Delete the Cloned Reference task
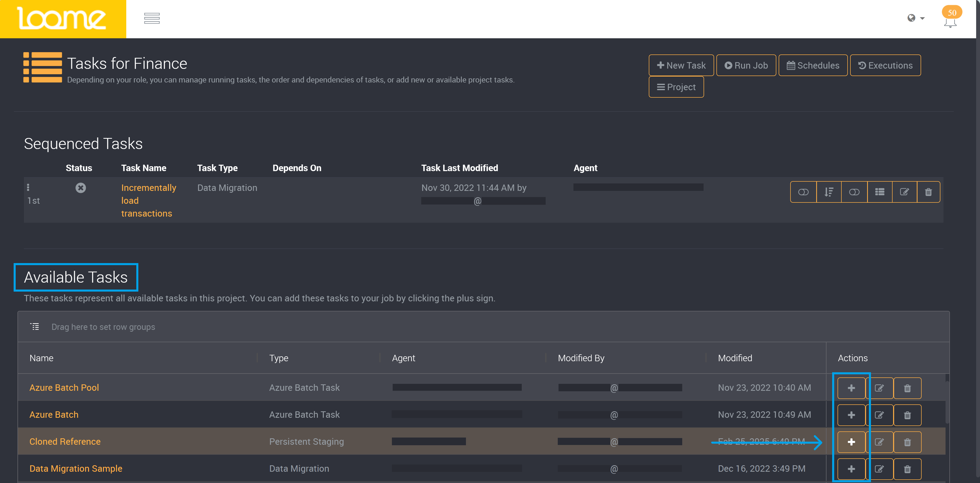 click(907, 442)
